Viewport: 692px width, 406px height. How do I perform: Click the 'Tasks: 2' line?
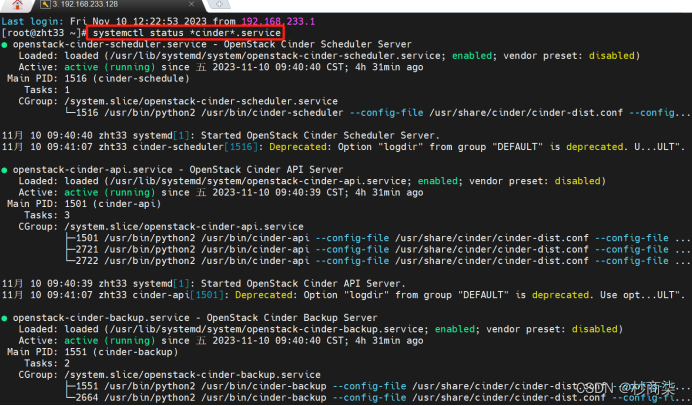coord(47,364)
